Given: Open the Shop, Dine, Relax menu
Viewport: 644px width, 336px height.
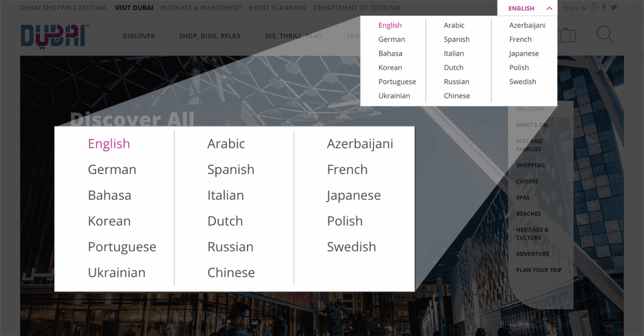Looking at the screenshot, I should click(210, 36).
